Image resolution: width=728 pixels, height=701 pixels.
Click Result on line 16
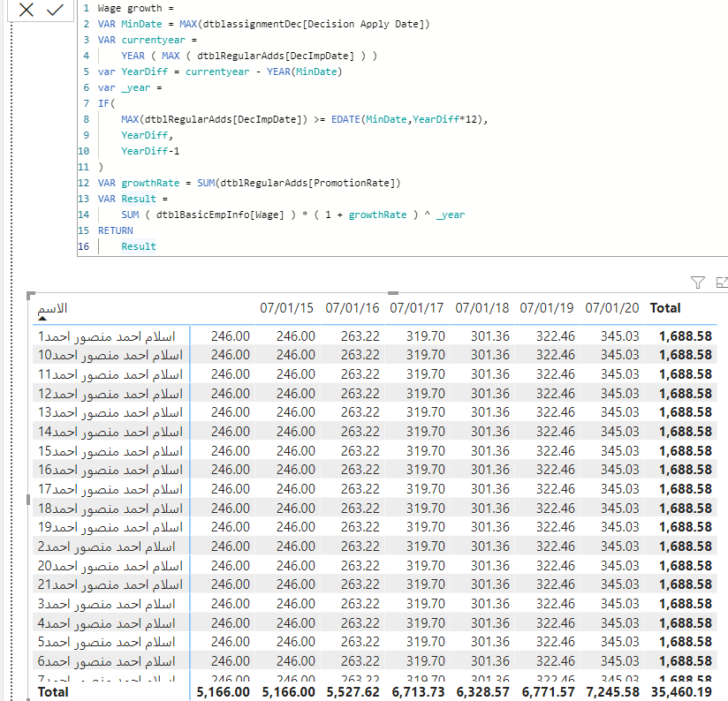139,246
